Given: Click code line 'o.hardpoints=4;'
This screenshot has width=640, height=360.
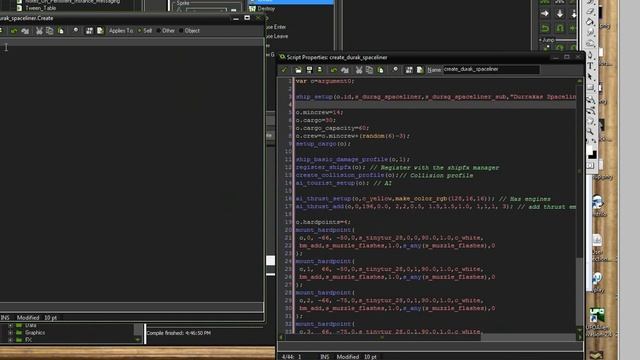Looking at the screenshot, I should pyautogui.click(x=323, y=222).
